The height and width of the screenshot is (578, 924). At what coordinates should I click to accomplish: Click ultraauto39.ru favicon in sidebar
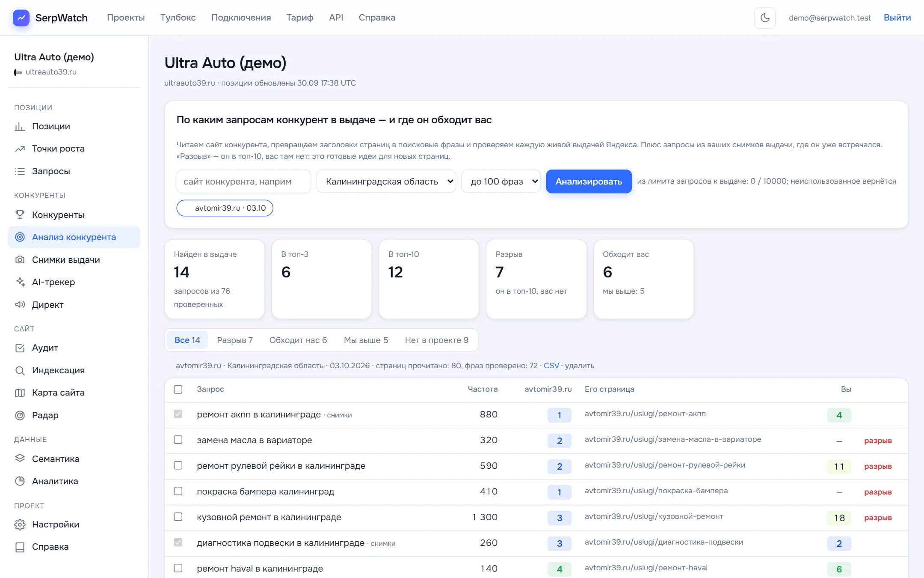[18, 72]
